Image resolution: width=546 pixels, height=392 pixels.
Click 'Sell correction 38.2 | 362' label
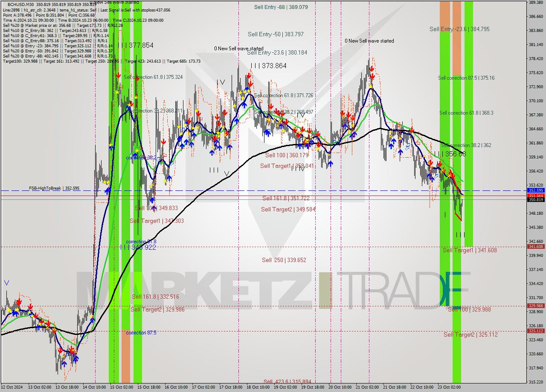coord(466,145)
